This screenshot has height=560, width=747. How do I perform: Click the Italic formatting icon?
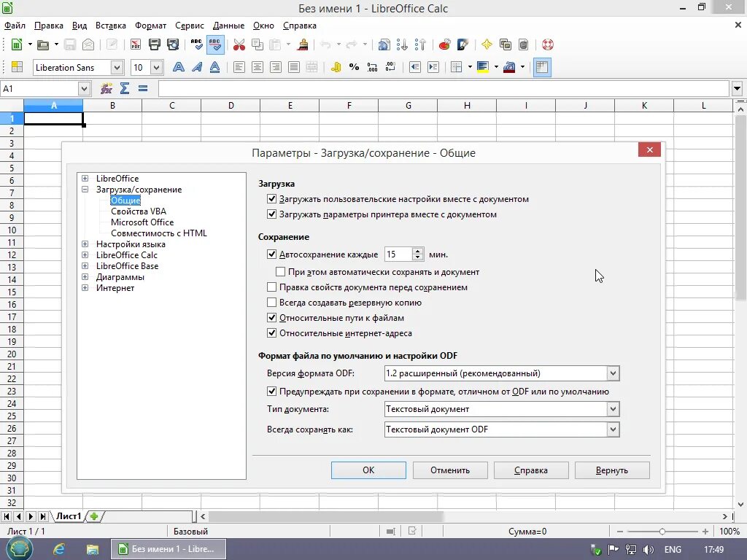coord(197,67)
